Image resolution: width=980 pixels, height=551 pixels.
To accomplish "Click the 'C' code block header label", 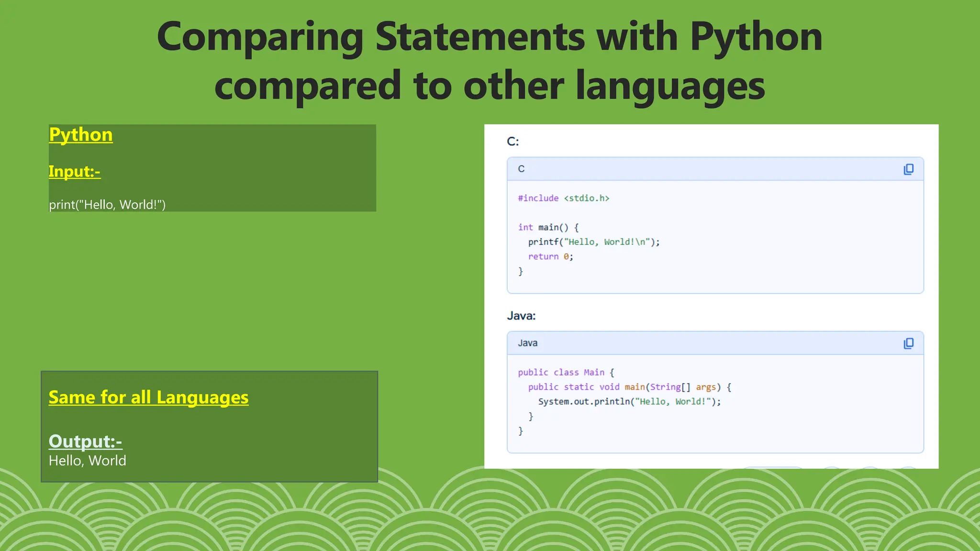I will (521, 169).
